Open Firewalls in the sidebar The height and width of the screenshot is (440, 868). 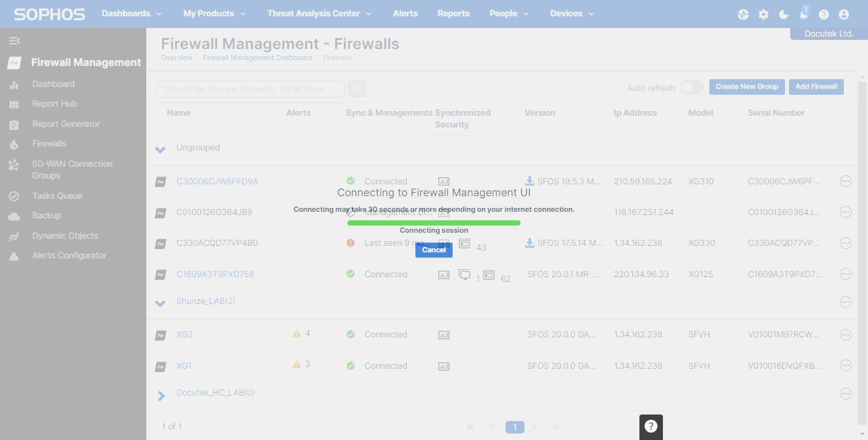click(x=50, y=143)
